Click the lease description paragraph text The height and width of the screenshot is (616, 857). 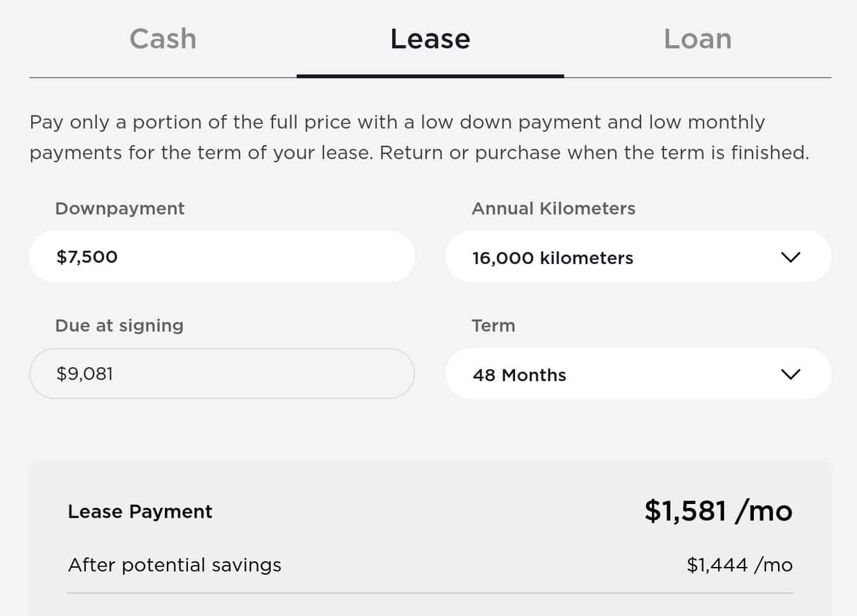pyautogui.click(x=419, y=137)
